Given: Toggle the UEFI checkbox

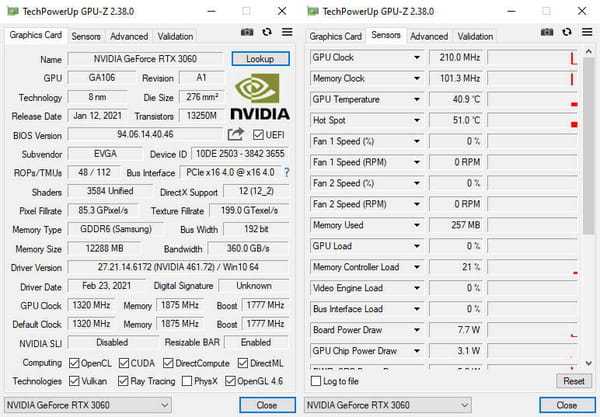Looking at the screenshot, I should 258,135.
